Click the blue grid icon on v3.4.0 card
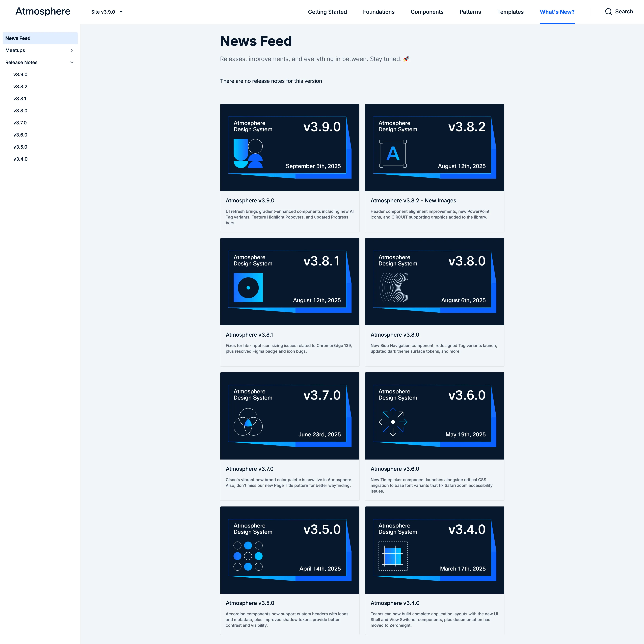644x644 pixels. pyautogui.click(x=393, y=556)
